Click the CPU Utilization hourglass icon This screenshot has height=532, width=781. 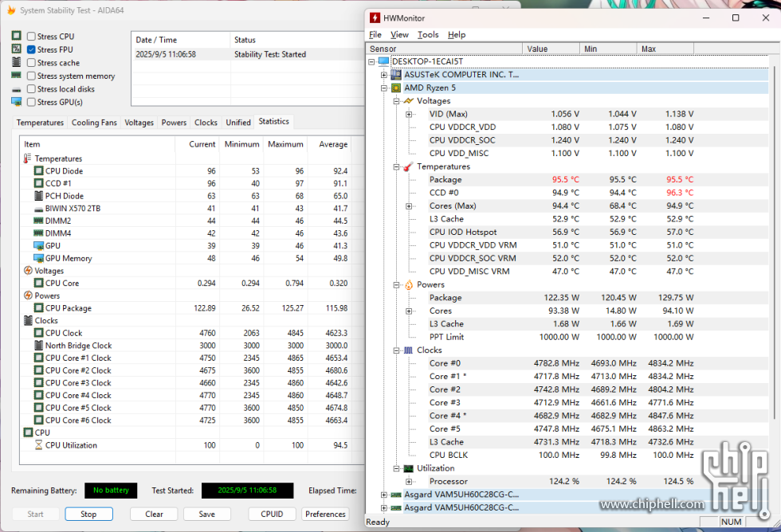(38, 445)
